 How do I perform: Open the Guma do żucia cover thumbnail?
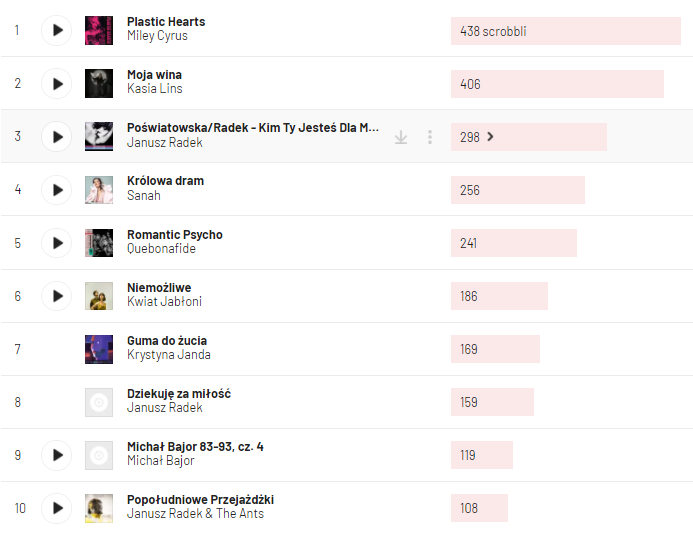(99, 349)
